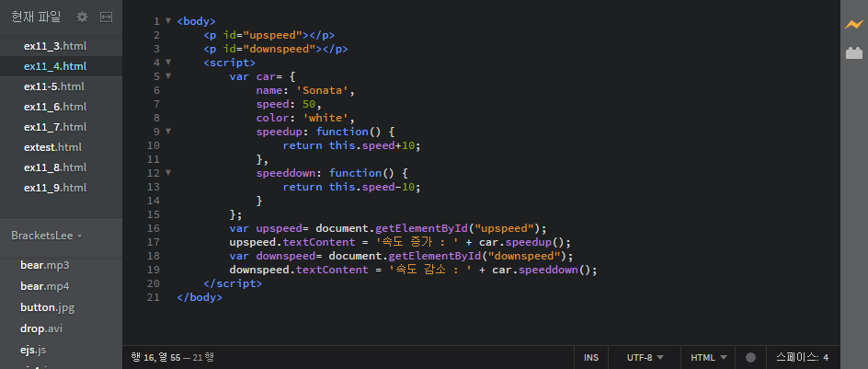Click speed value 50 on line 7
This screenshot has height=369, width=868.
(310, 104)
